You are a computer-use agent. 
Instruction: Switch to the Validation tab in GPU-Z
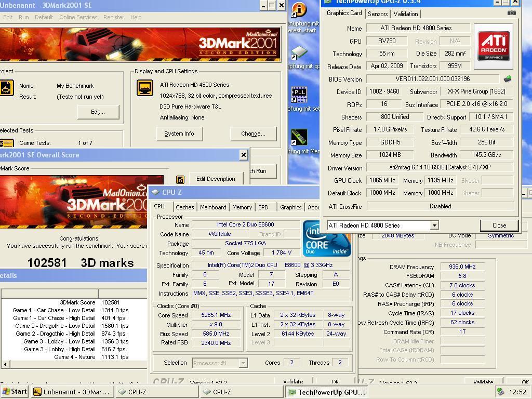(405, 14)
